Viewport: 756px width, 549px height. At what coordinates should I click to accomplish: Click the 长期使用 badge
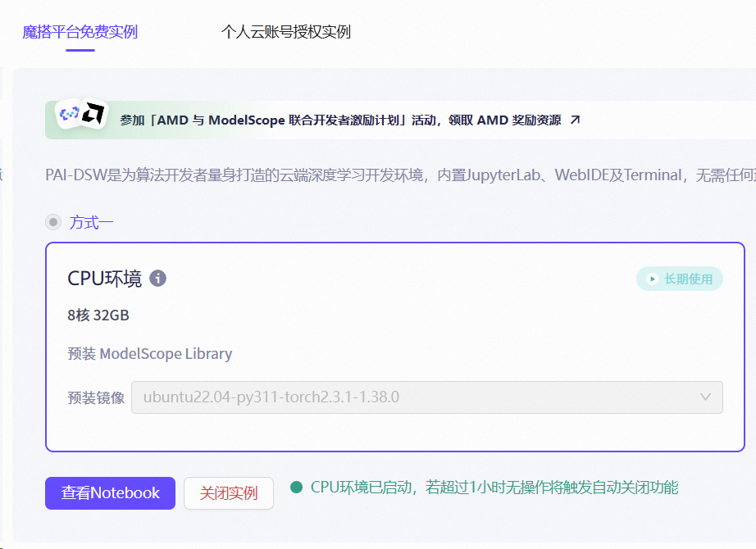(680, 279)
